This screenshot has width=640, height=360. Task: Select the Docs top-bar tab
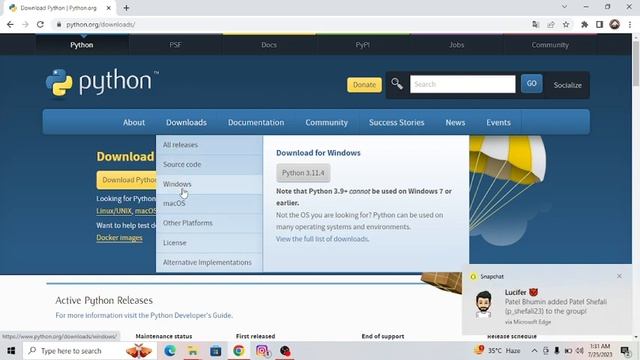tap(269, 45)
